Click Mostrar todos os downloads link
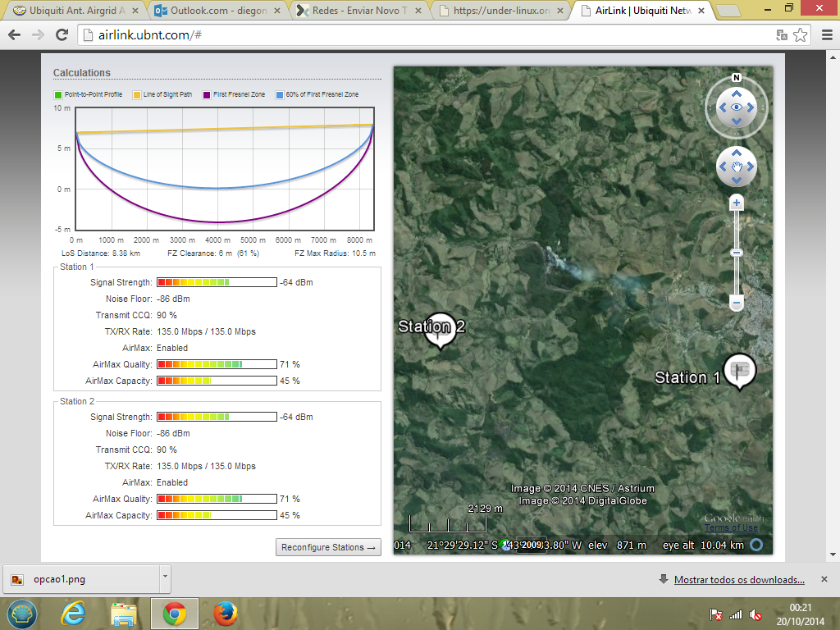The image size is (840, 630). coord(739,580)
